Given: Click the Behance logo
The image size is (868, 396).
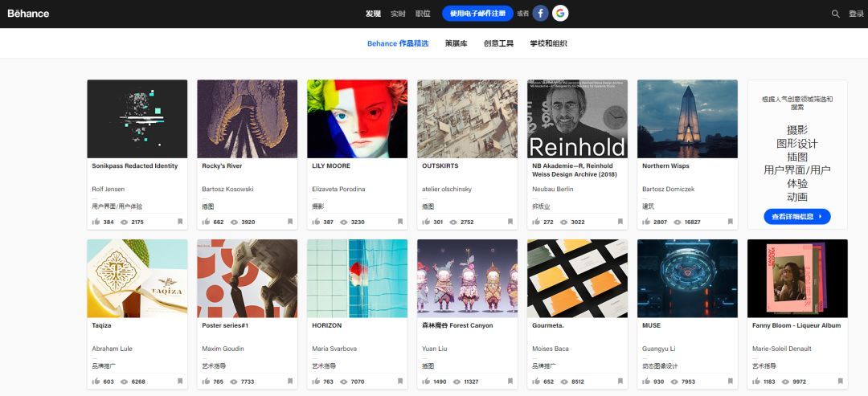Looking at the screenshot, I should coord(28,14).
